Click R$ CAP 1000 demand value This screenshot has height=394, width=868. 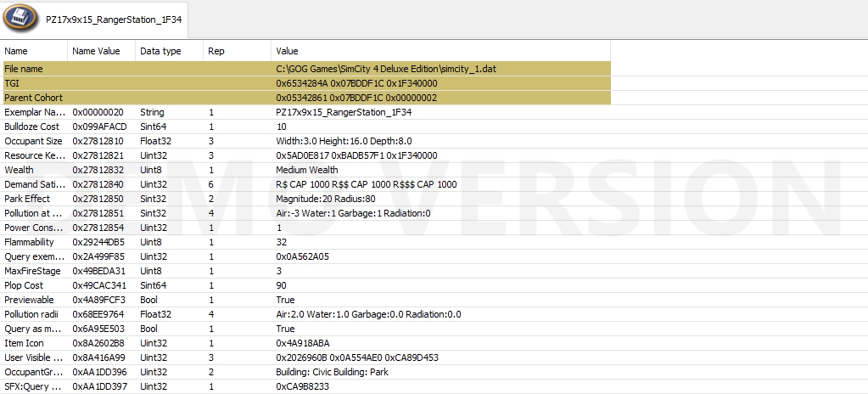367,184
